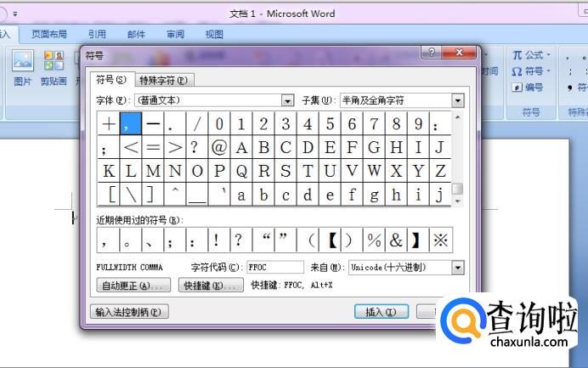Viewport: 588px width, 368px height.
Task: Select the less-than symbol in grid
Action: (131, 147)
